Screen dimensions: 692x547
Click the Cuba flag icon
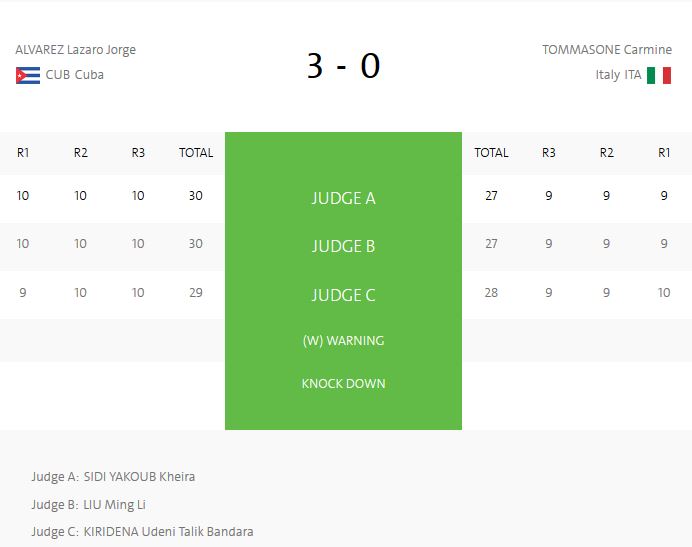coord(28,75)
